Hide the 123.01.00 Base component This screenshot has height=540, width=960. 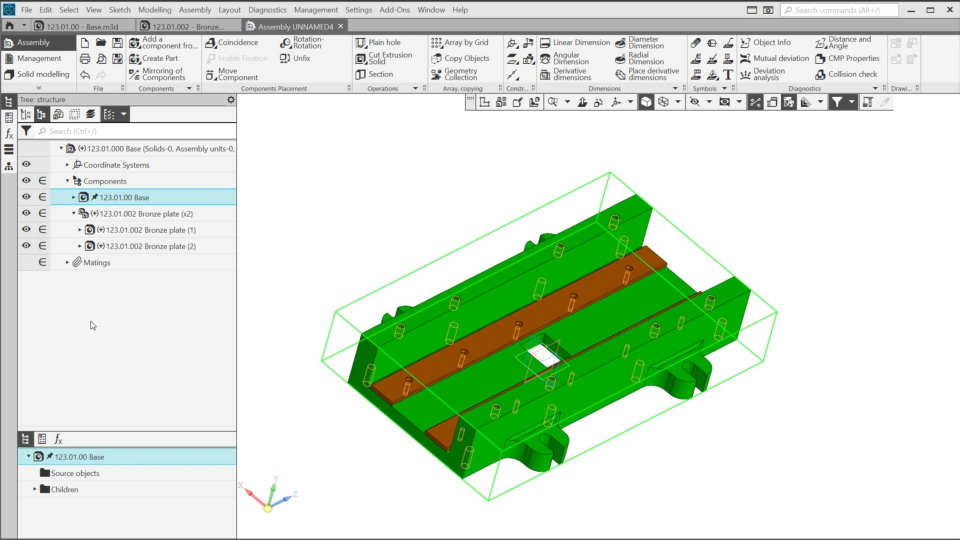coord(26,197)
